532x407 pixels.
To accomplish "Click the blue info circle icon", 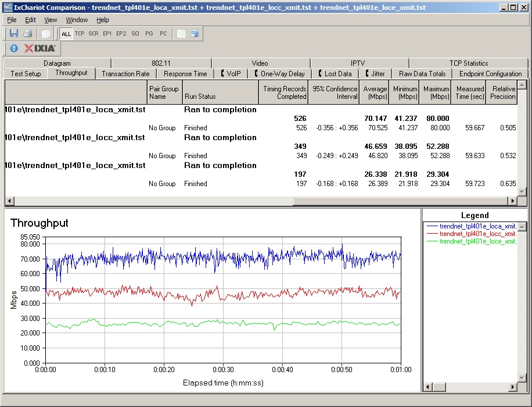I will coord(13,48).
